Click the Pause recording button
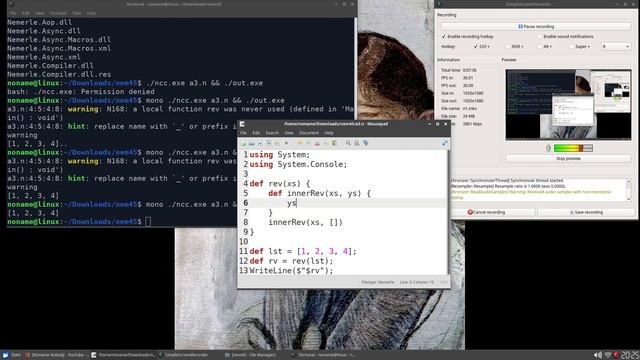The image size is (640, 360). click(536, 27)
